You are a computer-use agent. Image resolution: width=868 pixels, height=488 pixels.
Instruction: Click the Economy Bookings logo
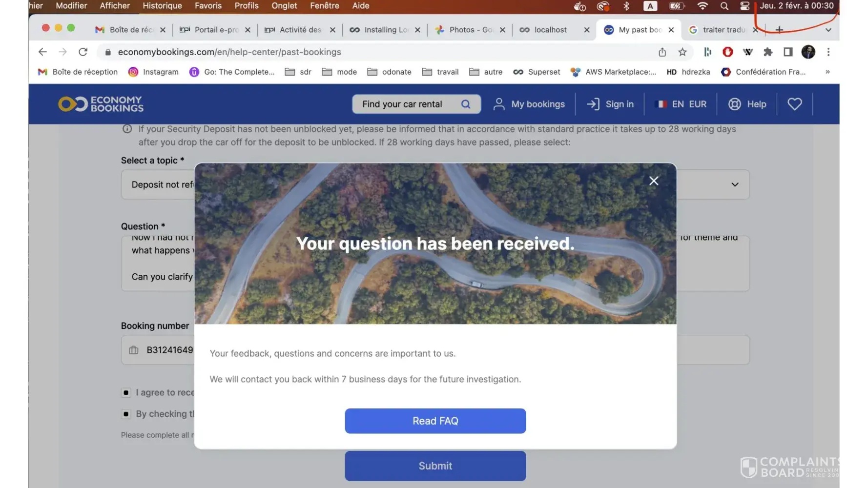(x=101, y=104)
